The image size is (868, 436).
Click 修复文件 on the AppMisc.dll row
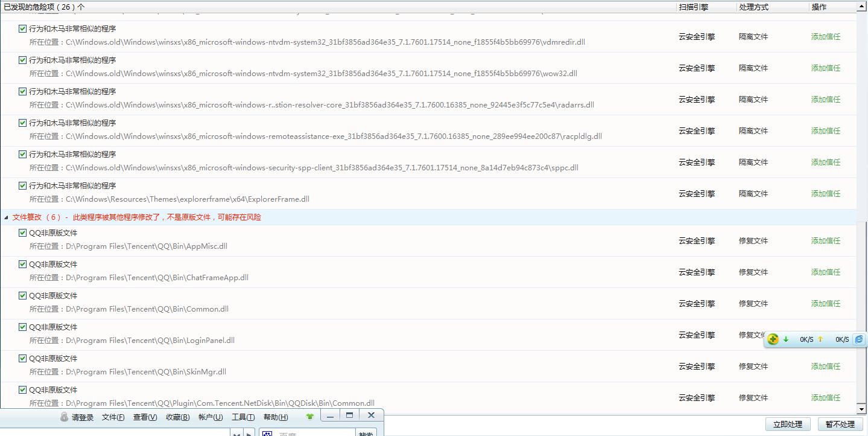[x=753, y=240]
